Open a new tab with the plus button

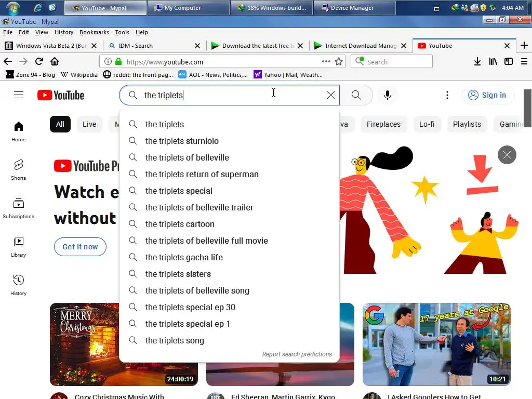[x=524, y=46]
